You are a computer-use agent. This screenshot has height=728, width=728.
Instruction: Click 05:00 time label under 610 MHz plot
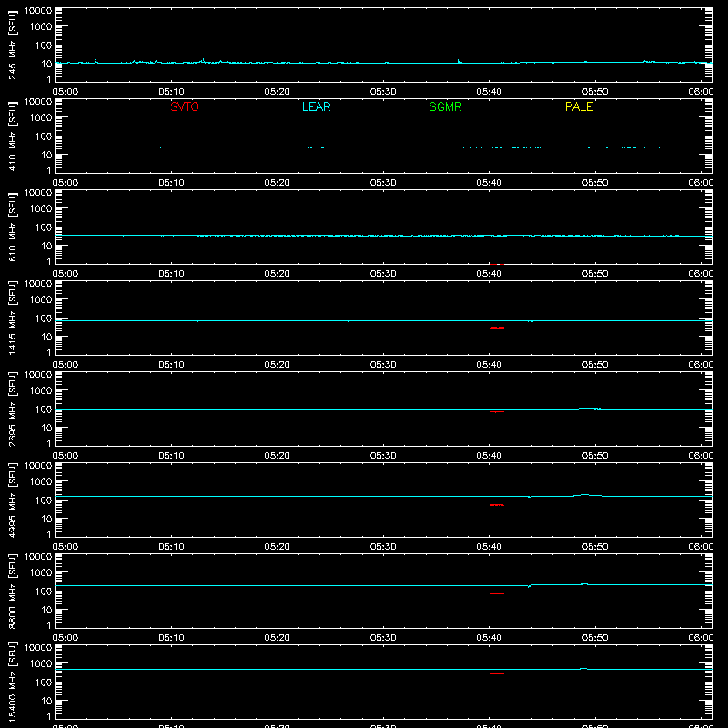coord(66,274)
